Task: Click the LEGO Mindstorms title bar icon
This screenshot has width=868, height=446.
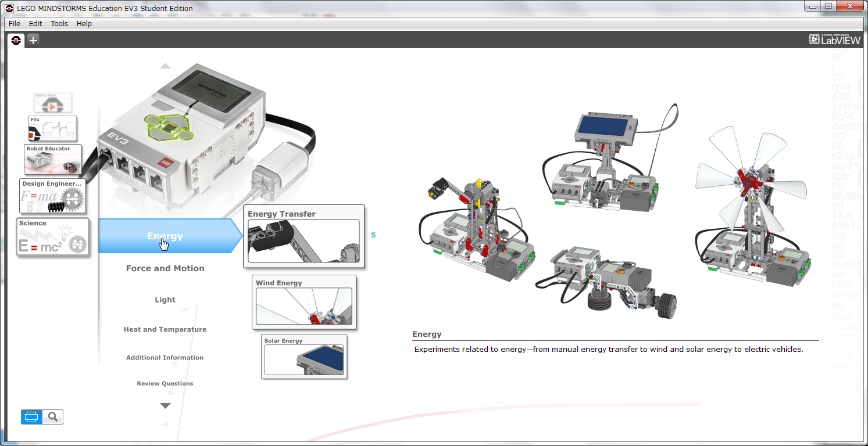Action: (x=10, y=8)
